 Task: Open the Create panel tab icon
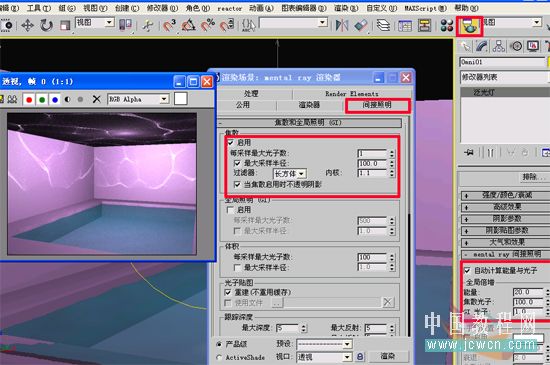(465, 47)
